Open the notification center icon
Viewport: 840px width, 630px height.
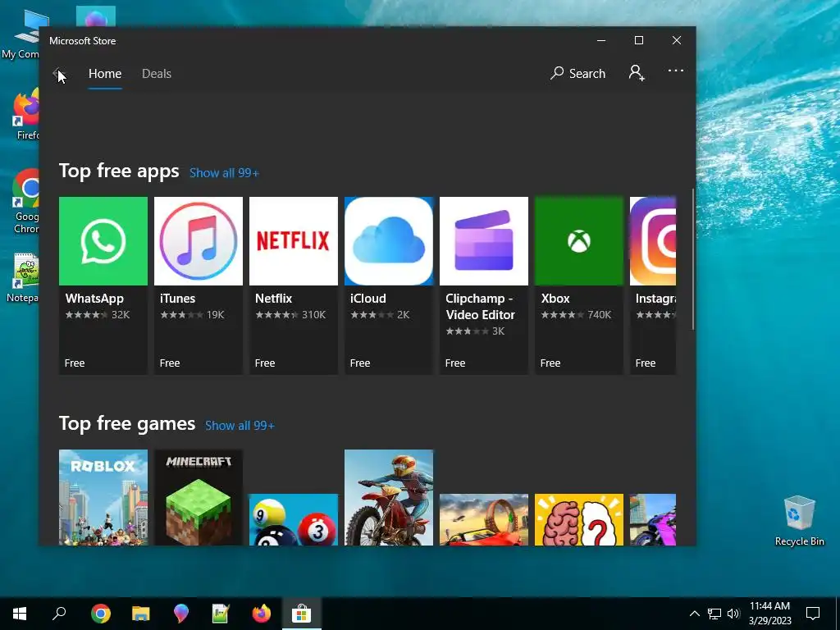[813, 614]
